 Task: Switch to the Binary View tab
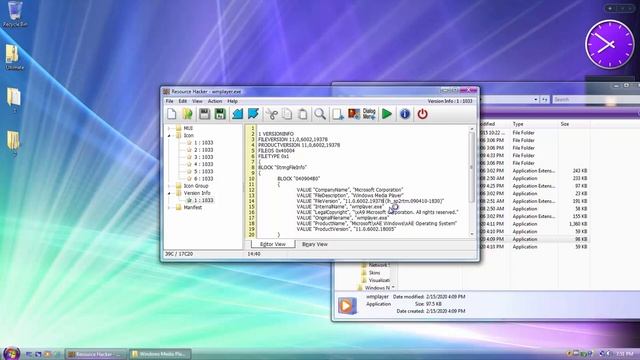[x=315, y=244]
